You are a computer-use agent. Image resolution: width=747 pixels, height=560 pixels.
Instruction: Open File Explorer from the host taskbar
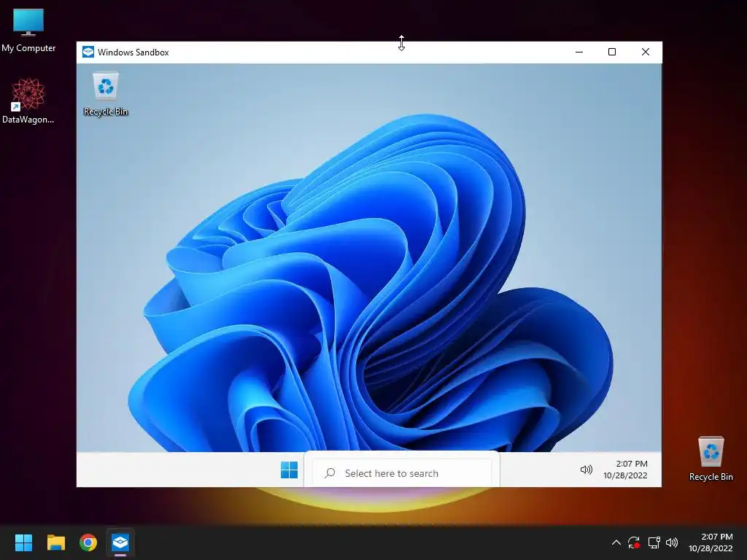[x=55, y=542]
